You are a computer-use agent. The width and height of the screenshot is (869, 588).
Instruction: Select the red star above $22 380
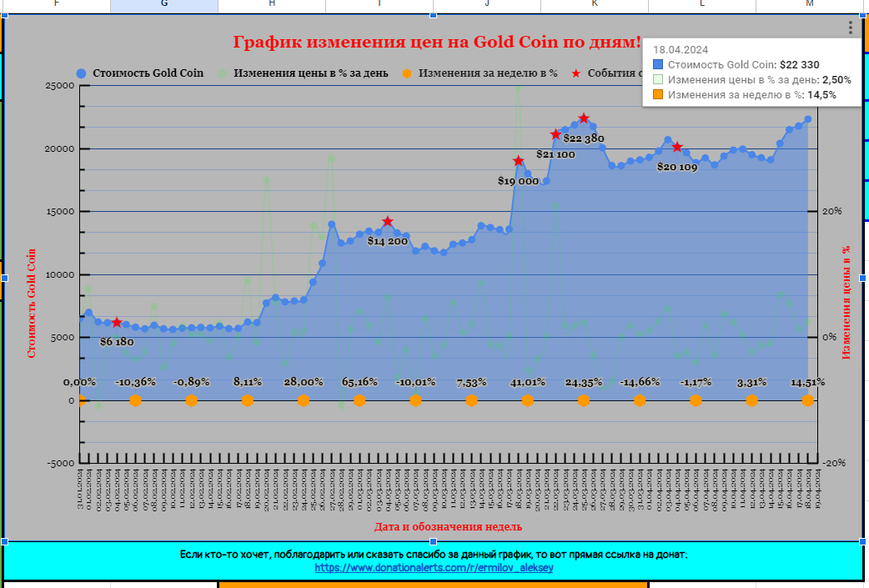pos(584,118)
